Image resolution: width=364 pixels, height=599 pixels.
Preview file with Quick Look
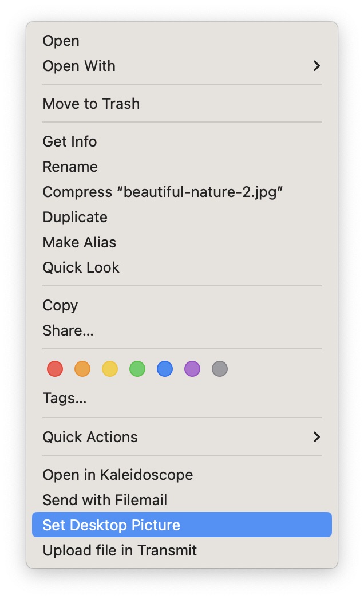[81, 268]
